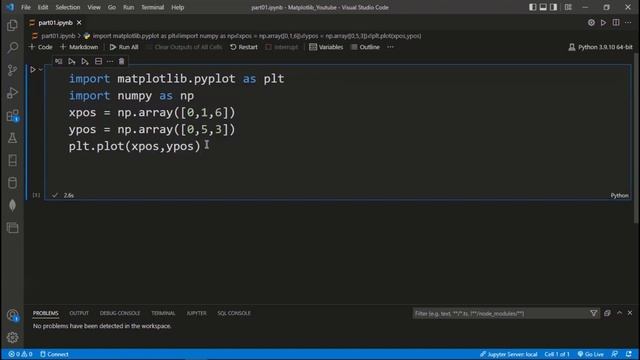Open the Accounts menu icon

click(x=12, y=315)
